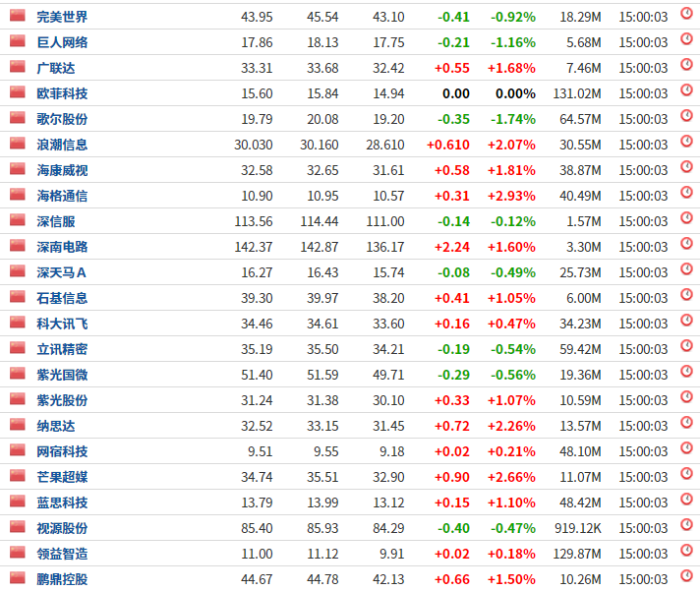The image size is (700, 591).
Task: Open the 广联达 stock link
Action: (x=56, y=68)
